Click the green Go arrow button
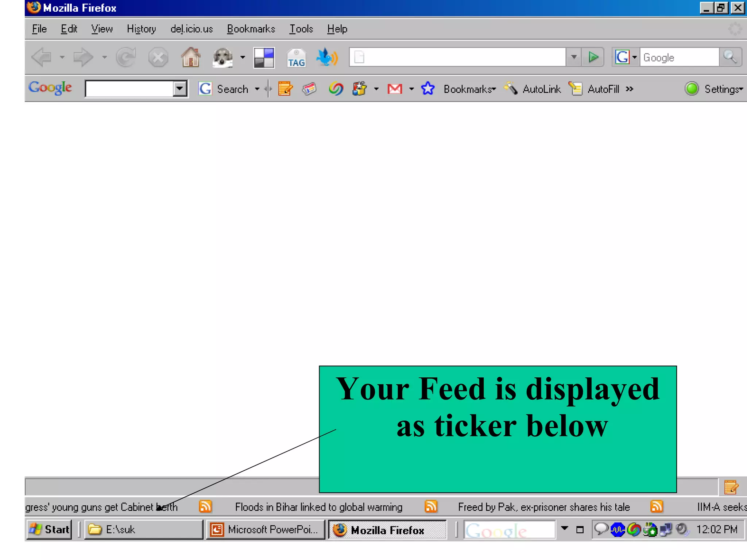 click(x=593, y=57)
